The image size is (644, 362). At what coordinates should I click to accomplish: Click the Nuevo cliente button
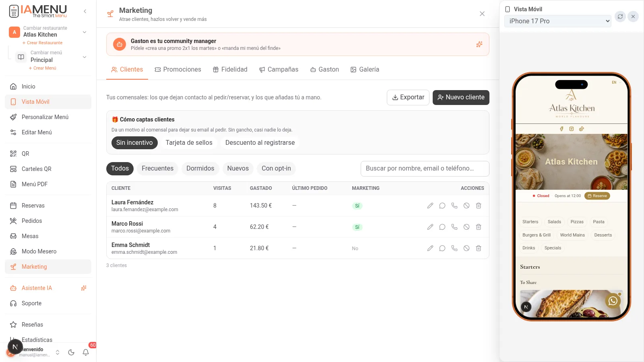click(x=461, y=97)
